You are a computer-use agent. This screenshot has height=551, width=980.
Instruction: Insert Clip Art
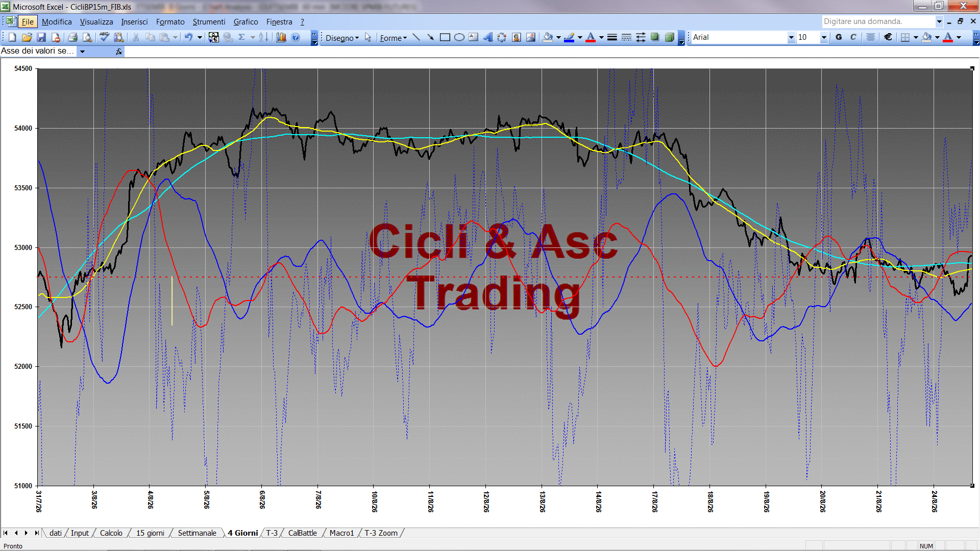(516, 37)
